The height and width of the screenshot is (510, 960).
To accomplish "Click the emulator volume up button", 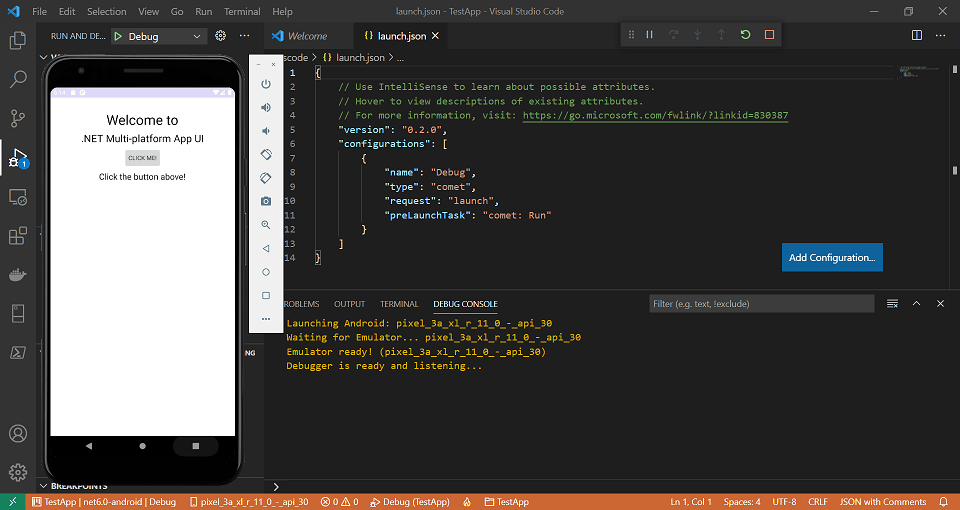I will pyautogui.click(x=266, y=108).
